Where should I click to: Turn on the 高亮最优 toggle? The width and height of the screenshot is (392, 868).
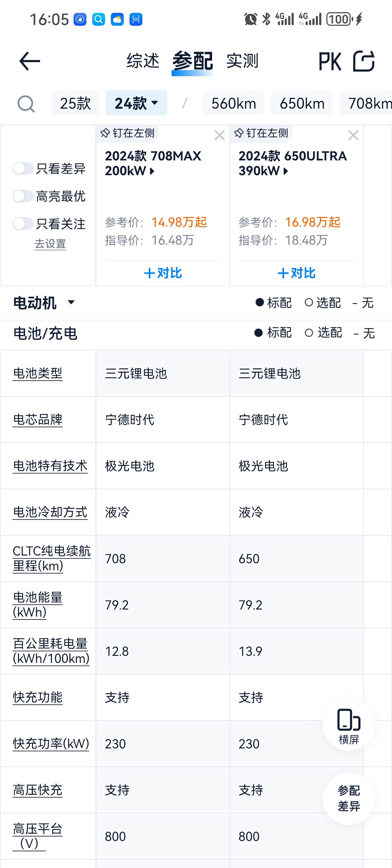tap(23, 196)
